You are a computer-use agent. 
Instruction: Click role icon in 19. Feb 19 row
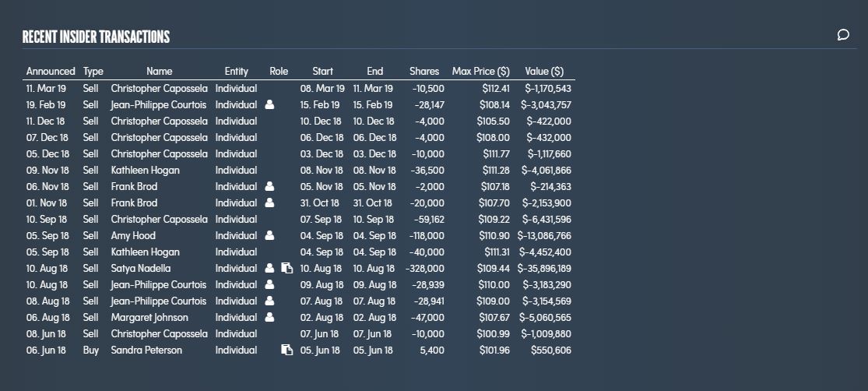coord(269,104)
